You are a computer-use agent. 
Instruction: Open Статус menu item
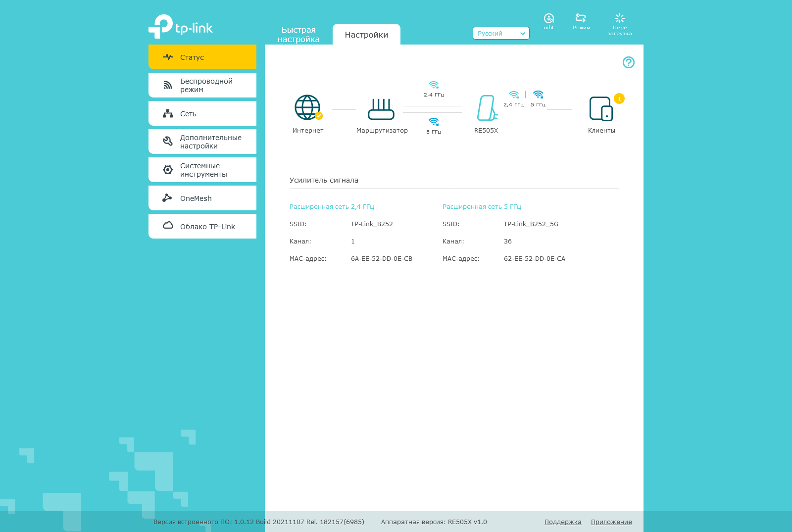coord(202,57)
